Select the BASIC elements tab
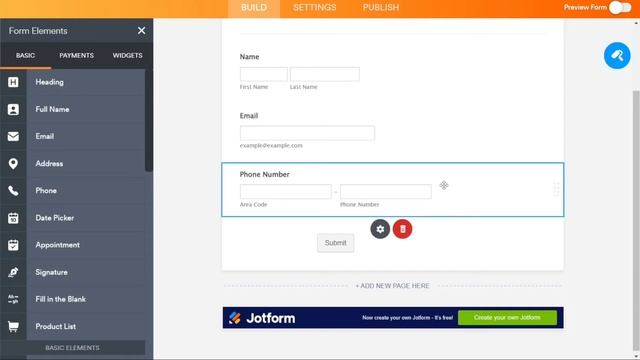The height and width of the screenshot is (360, 640). 25,56
